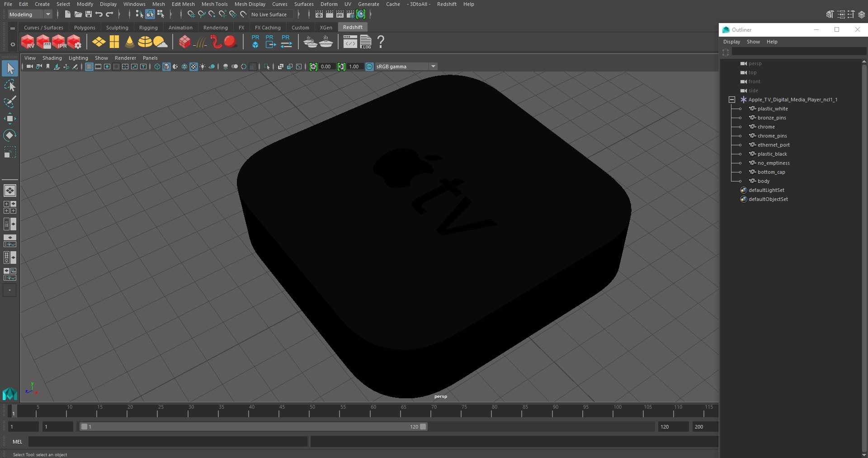
Task: Create Redshift dome light from shelf
Action: 145,42
